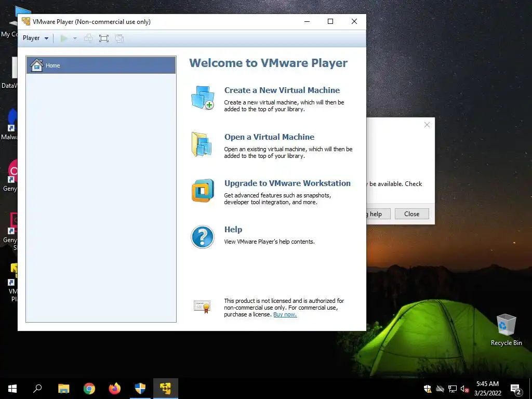Click Send Ctrl+Alt+Del toolbar icon

pyautogui.click(x=88, y=38)
